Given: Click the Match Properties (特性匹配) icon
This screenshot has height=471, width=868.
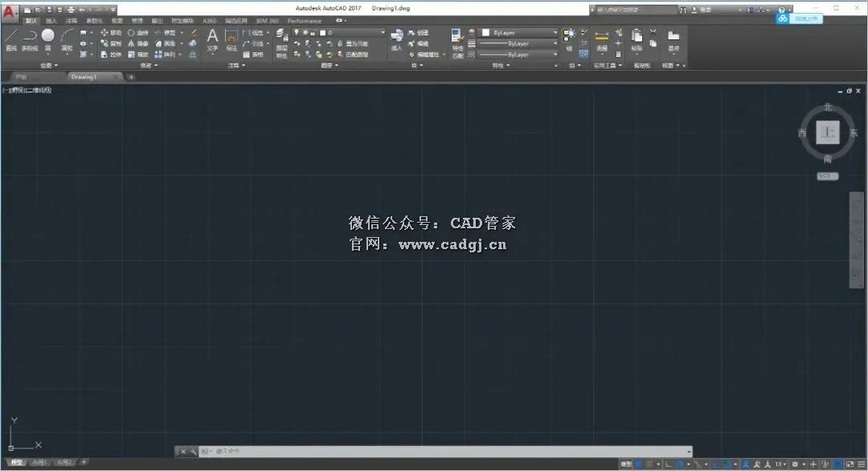Looking at the screenshot, I should [457, 43].
